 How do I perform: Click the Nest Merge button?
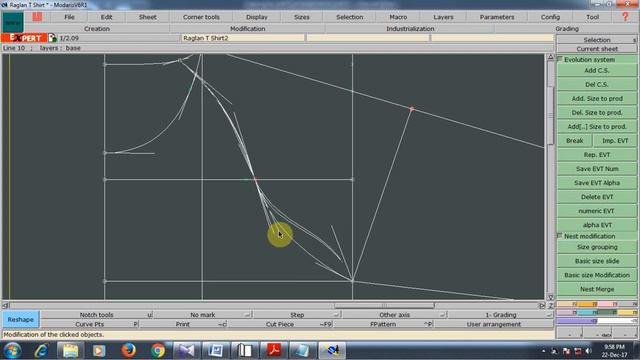tap(597, 289)
